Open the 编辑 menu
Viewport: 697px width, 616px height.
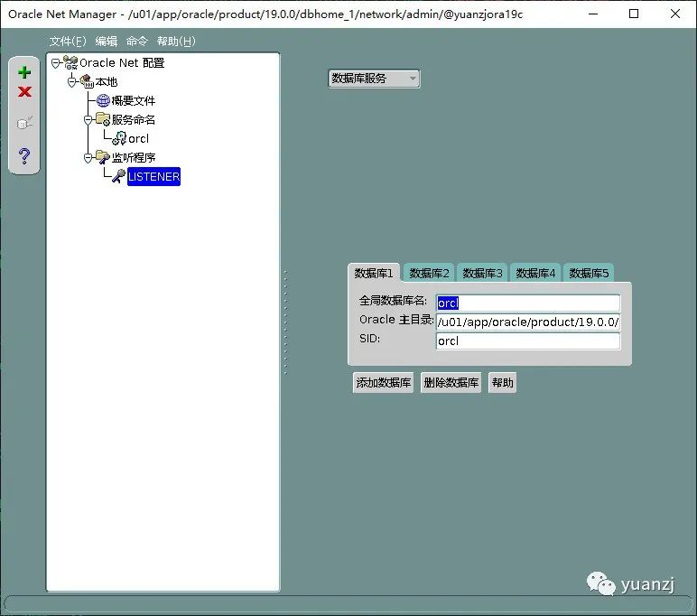coord(107,42)
